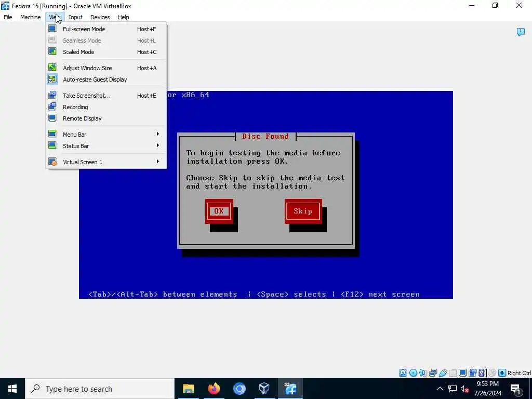Click the recording status bar icon
The height and width of the screenshot is (399, 532).
472,373
